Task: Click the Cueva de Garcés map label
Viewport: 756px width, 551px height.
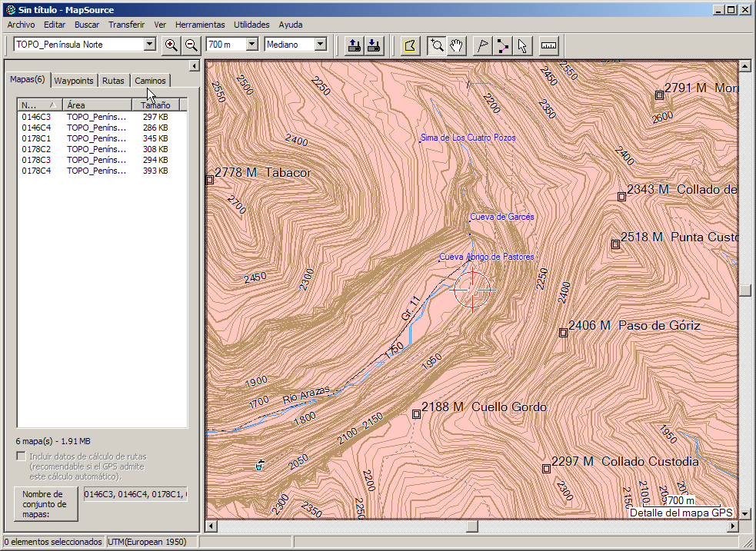Action: 502,217
